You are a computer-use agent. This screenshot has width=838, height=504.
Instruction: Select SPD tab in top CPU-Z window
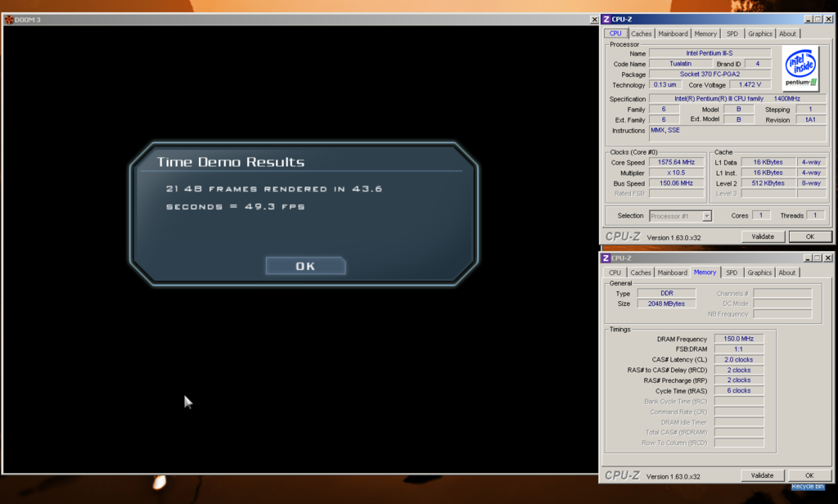click(x=732, y=34)
